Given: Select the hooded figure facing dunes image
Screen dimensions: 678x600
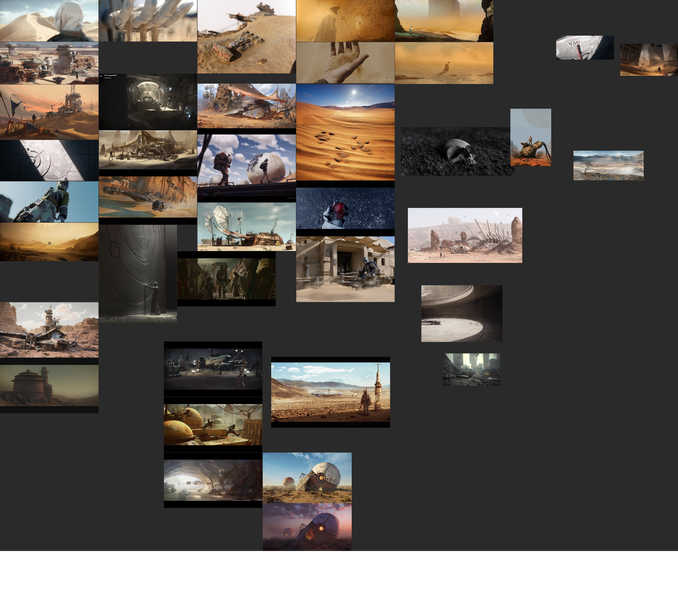Looking at the screenshot, I should pos(49,20).
